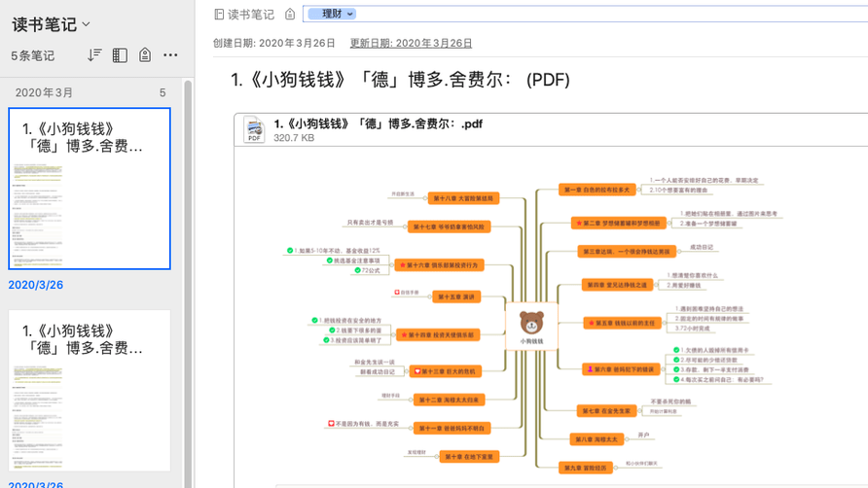This screenshot has height=488, width=868.
Task: Click the tag lock icon next to notebook name
Action: (290, 14)
